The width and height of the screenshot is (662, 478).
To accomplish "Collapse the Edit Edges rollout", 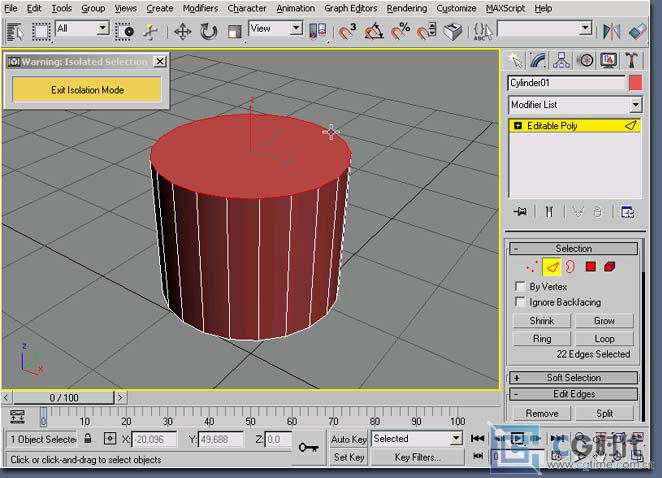I will 573,394.
